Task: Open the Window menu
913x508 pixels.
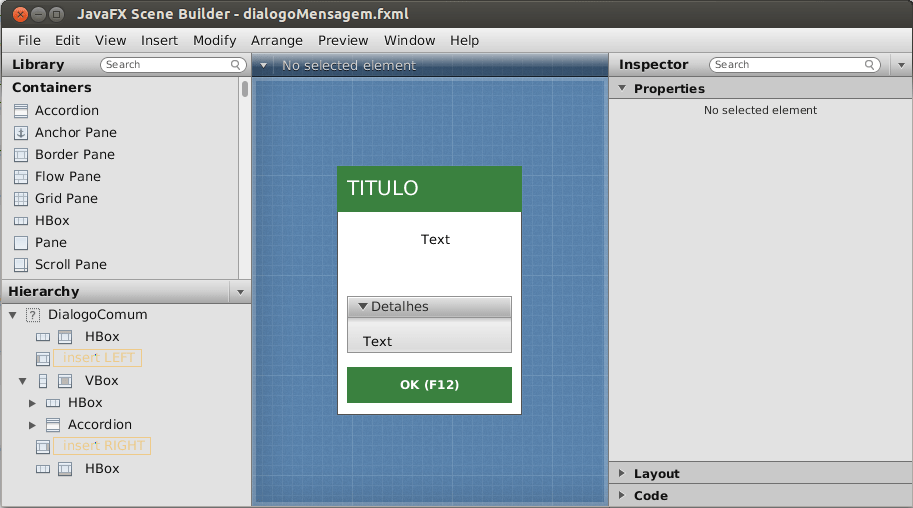Action: (x=409, y=40)
